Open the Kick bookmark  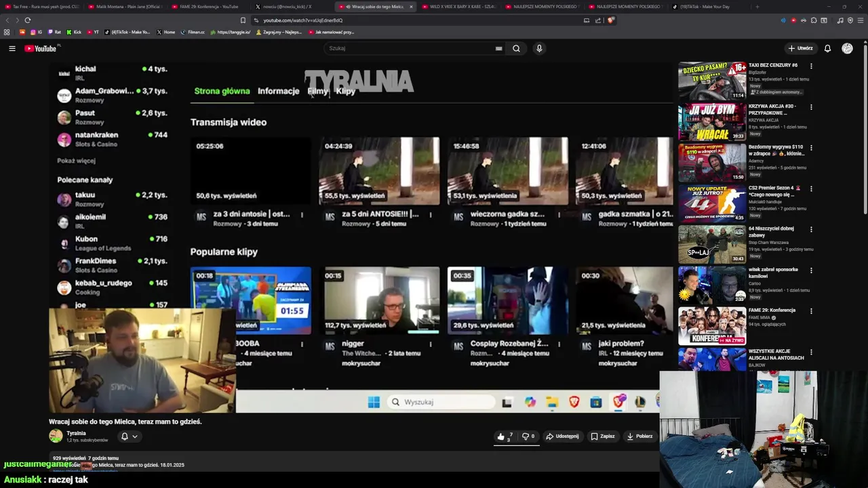(x=75, y=32)
